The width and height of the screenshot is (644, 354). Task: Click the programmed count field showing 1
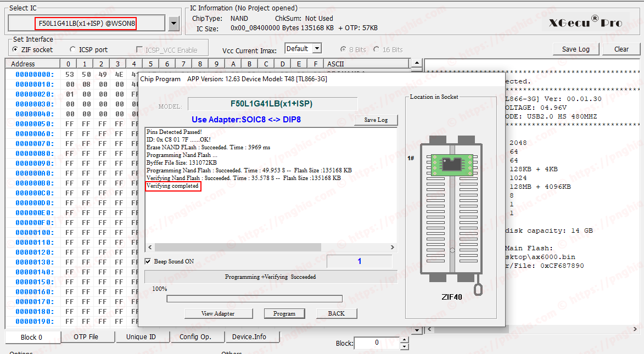coord(360,261)
